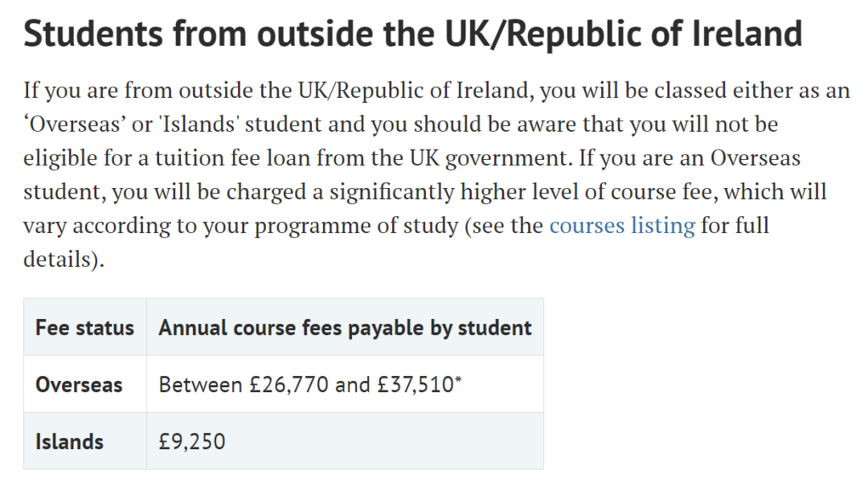Click the asterisk after £37,510
The width and height of the screenshot is (868, 495).
458,380
